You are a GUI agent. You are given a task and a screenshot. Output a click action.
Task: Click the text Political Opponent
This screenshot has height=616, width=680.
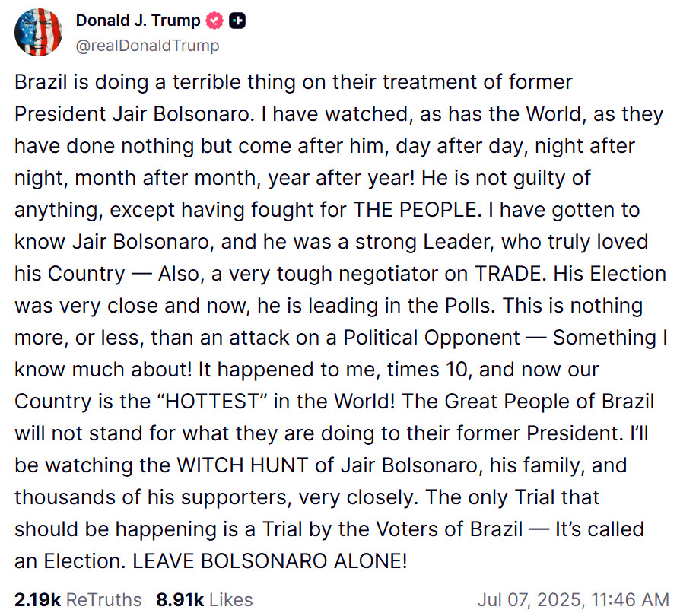431,338
